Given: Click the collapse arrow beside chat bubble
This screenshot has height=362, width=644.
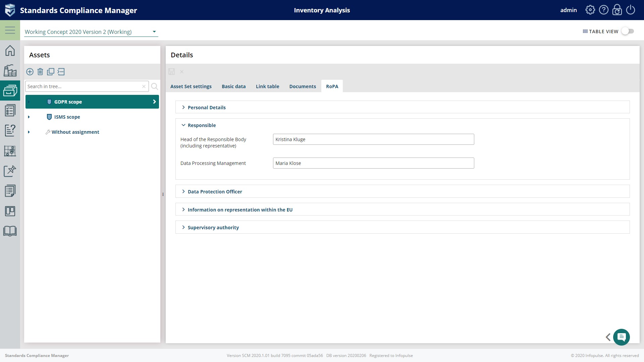Looking at the screenshot, I should (x=608, y=337).
